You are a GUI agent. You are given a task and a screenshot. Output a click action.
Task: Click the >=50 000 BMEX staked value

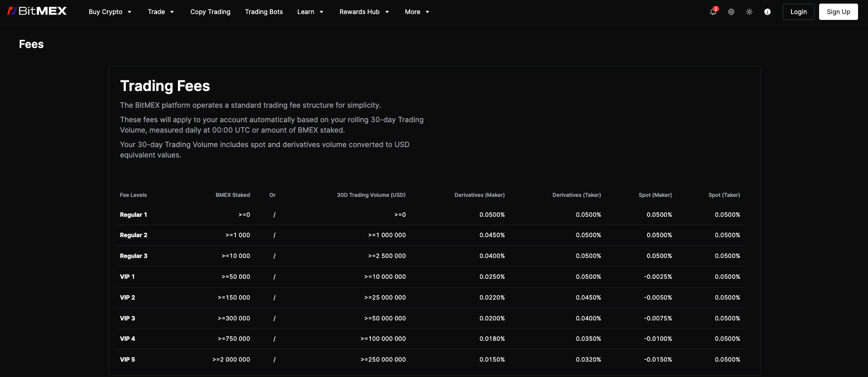click(236, 277)
